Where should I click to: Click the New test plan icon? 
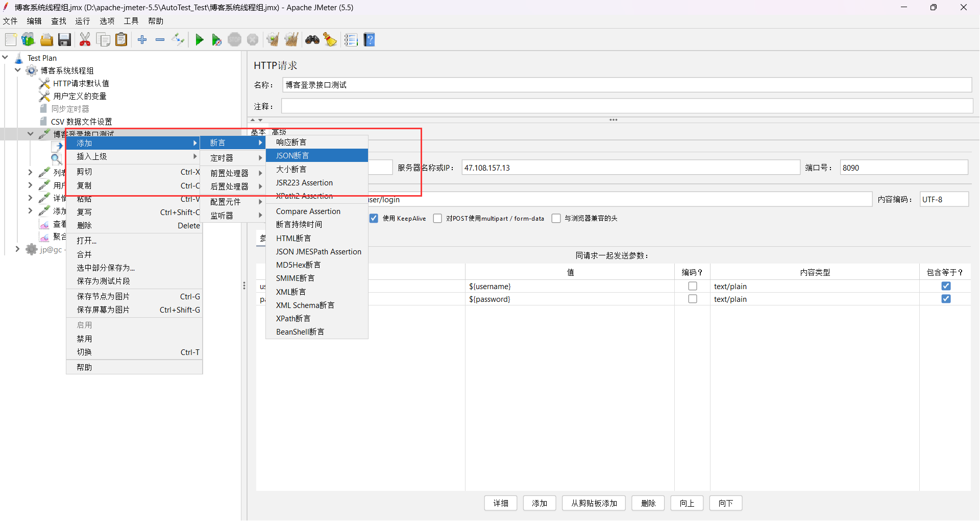point(11,40)
